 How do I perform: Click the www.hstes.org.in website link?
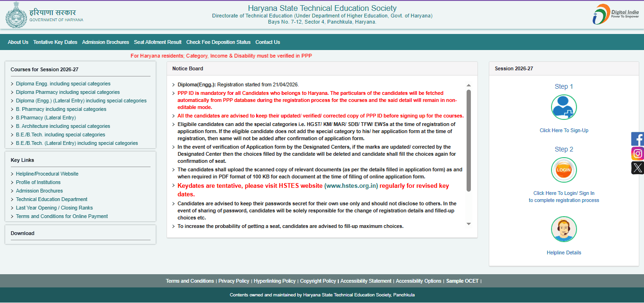coord(351,186)
